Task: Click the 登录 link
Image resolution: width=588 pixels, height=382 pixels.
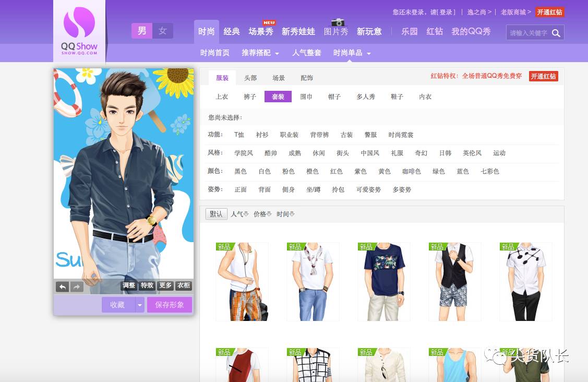Action: (x=446, y=13)
